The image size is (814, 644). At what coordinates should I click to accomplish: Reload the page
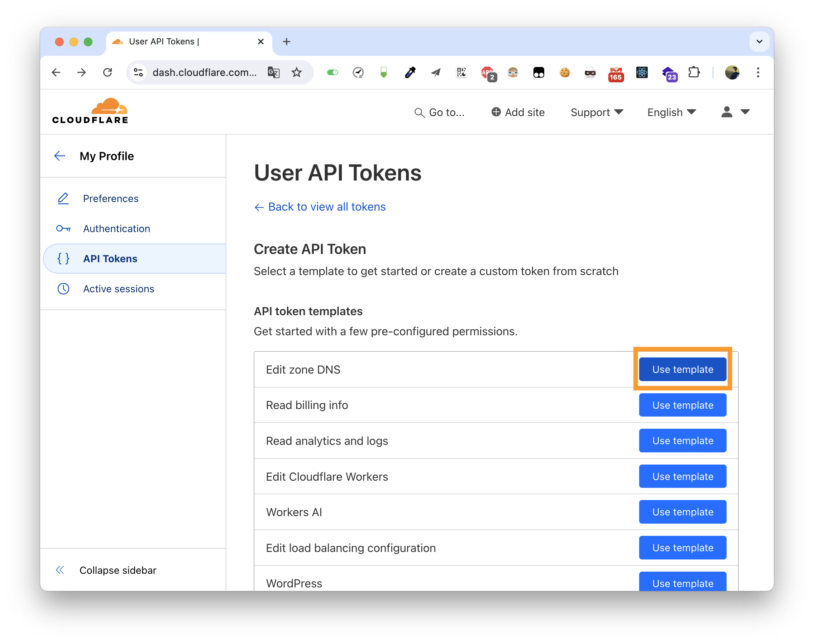(x=107, y=72)
